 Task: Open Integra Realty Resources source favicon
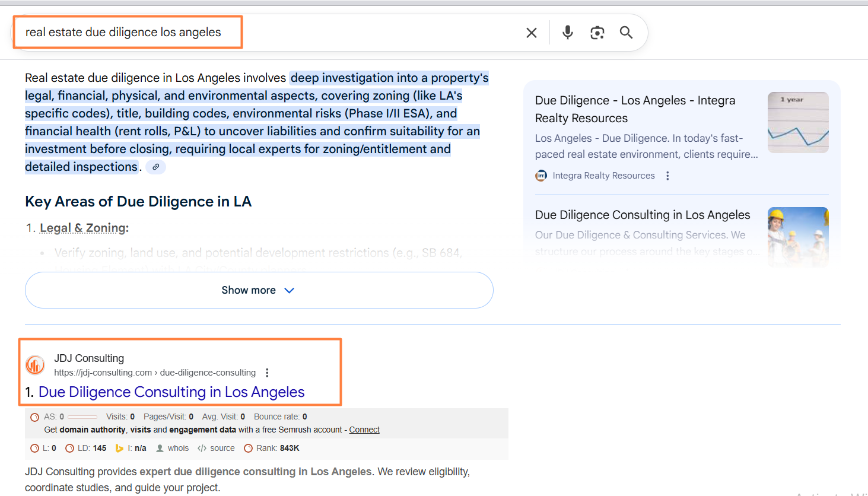coord(541,176)
